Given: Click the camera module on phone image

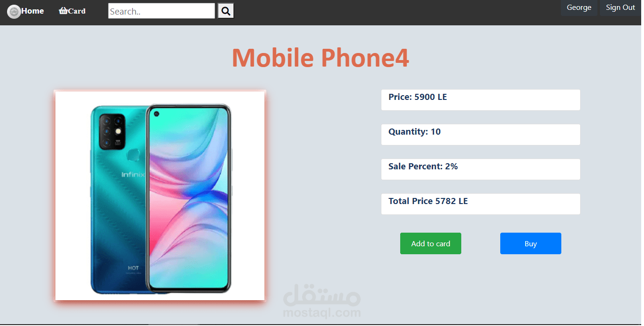Looking at the screenshot, I should (112, 132).
